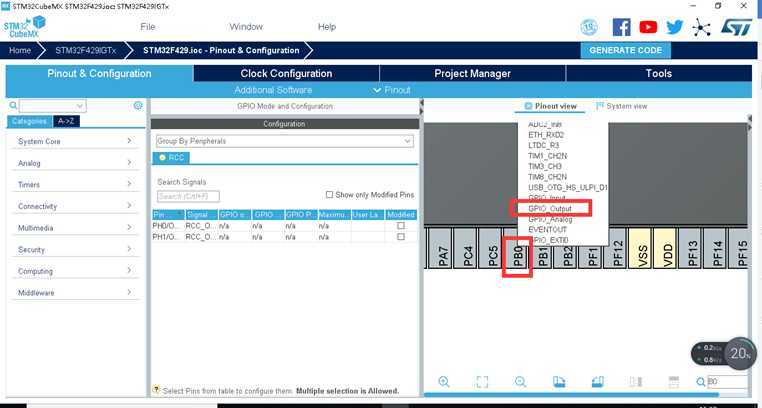
Task: Click the zoom in magnifier icon
Action: [443, 381]
